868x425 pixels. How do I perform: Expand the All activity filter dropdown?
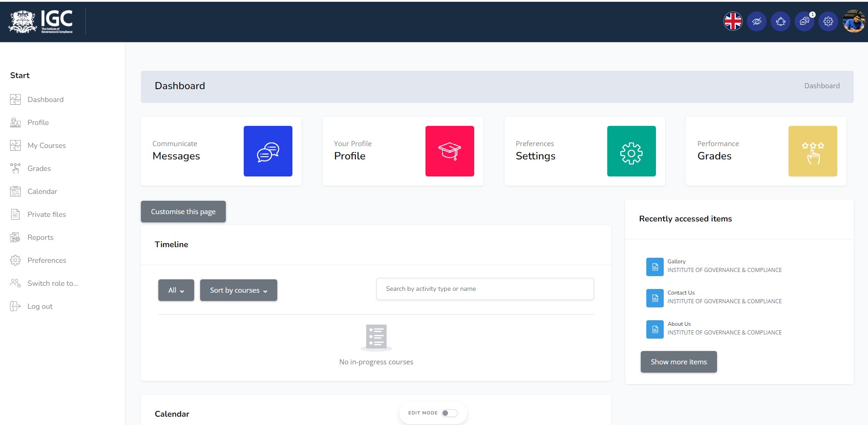pyautogui.click(x=176, y=290)
